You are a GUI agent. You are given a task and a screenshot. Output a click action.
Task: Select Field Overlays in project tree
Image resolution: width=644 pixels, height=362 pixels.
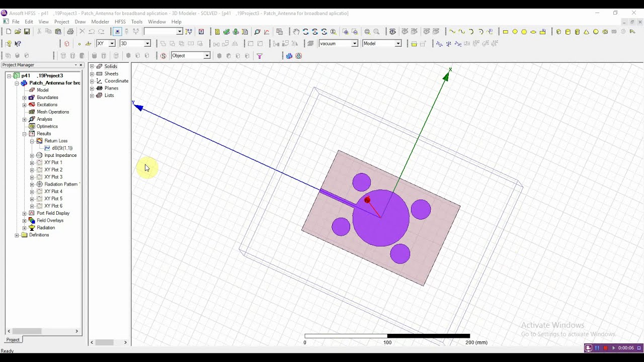tap(50, 221)
